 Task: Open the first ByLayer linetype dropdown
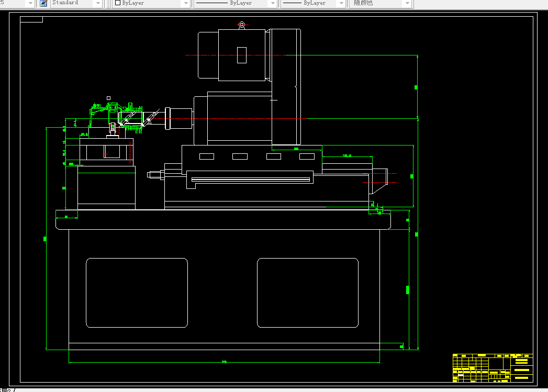tap(273, 3)
